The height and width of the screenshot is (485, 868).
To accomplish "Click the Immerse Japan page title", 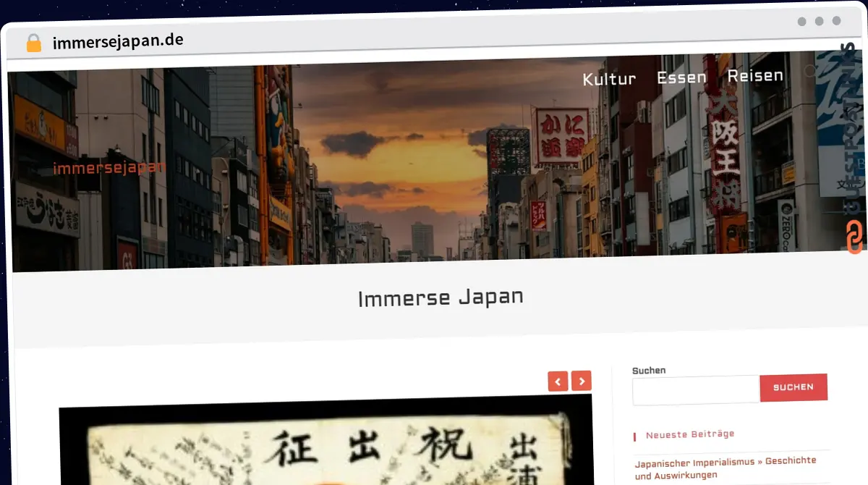I will click(x=441, y=298).
